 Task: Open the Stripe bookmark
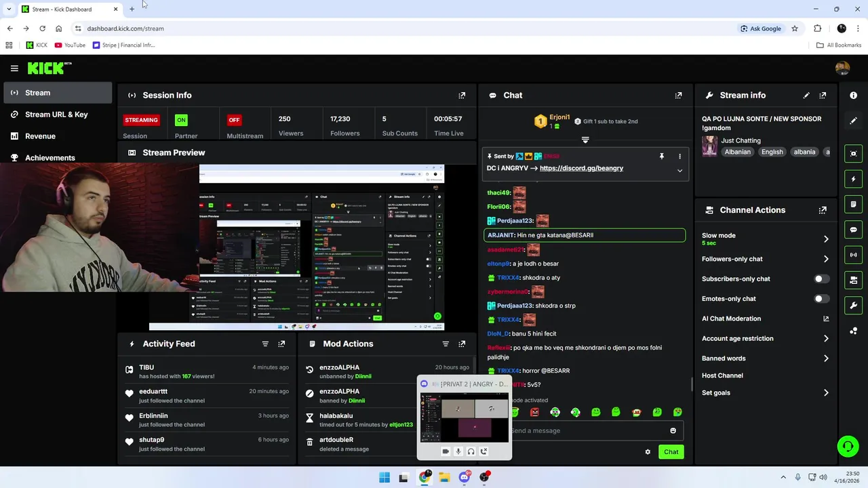pyautogui.click(x=123, y=45)
